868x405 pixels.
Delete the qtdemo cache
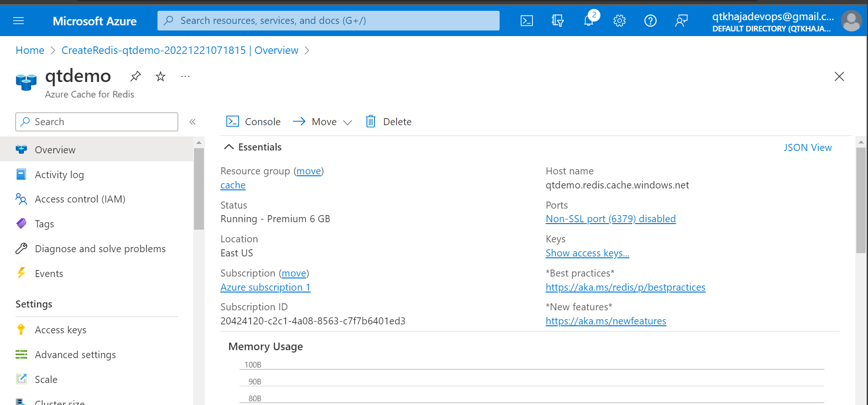(389, 122)
